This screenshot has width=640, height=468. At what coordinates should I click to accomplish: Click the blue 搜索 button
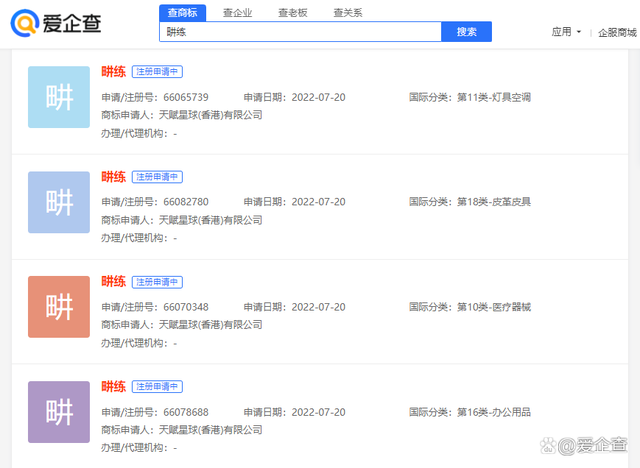pos(467,32)
